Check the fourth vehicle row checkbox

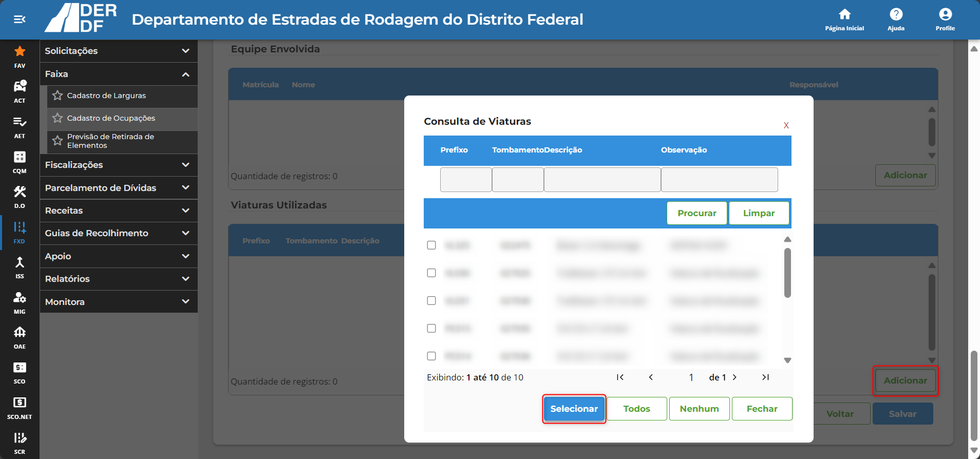tap(431, 329)
